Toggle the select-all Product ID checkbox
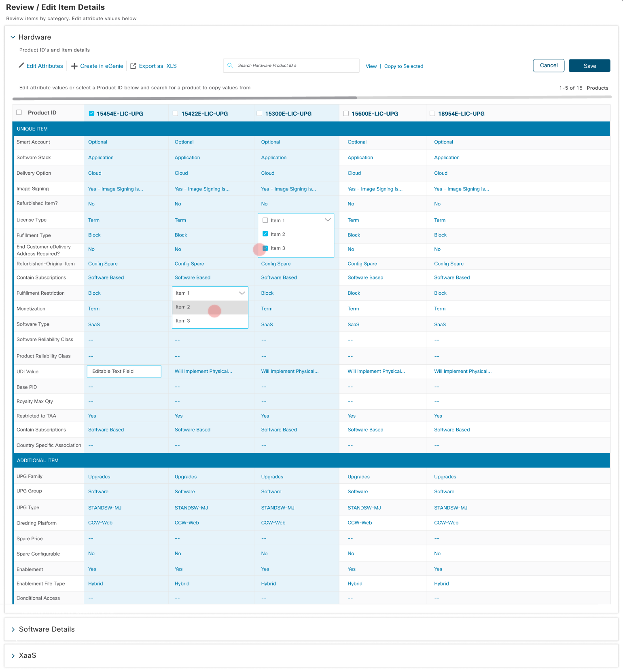 (x=19, y=112)
